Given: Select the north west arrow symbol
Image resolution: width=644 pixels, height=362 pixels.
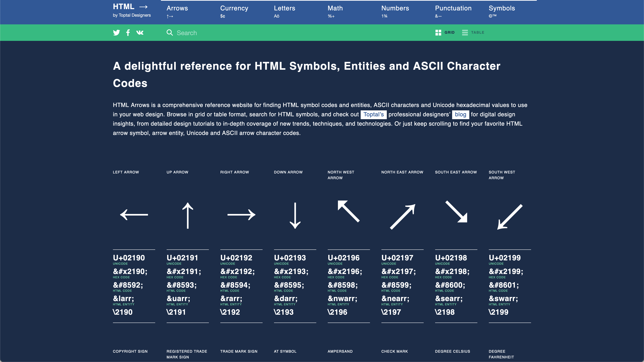Looking at the screenshot, I should pyautogui.click(x=349, y=211).
